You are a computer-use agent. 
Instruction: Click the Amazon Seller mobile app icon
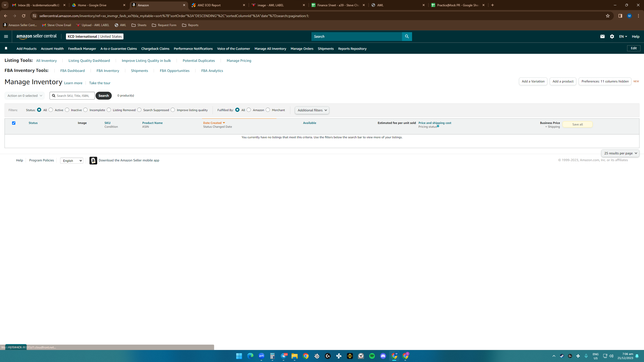click(93, 160)
